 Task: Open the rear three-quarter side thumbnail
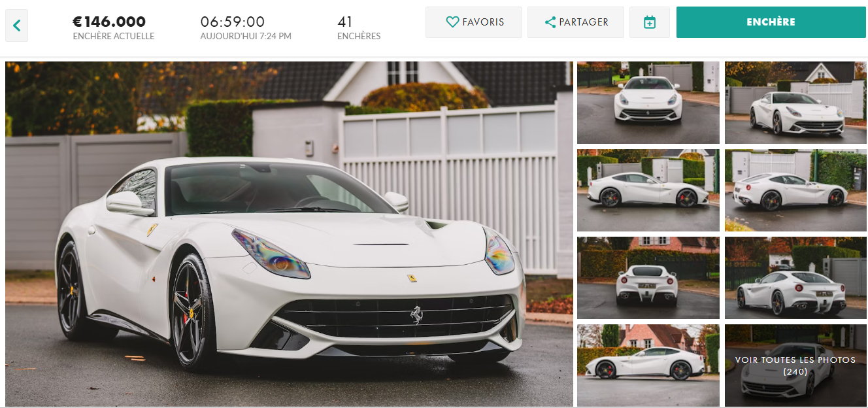pos(795,190)
